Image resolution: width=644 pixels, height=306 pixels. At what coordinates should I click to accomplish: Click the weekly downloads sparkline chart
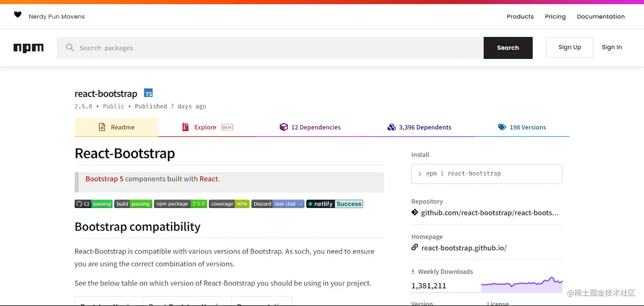click(522, 284)
